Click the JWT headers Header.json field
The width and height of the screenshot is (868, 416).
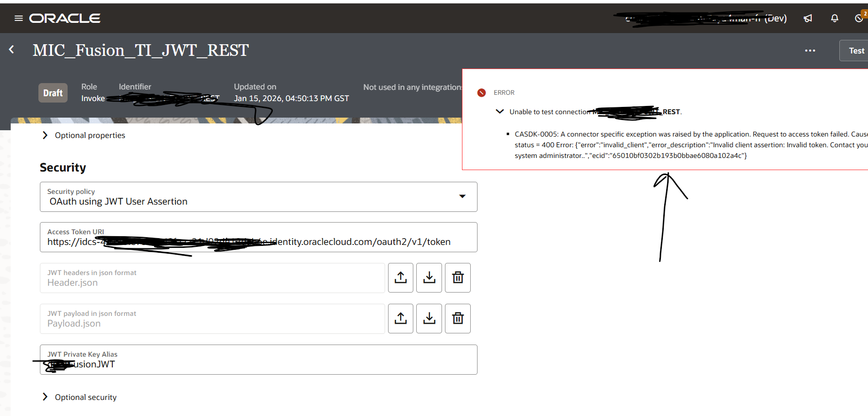pos(212,278)
